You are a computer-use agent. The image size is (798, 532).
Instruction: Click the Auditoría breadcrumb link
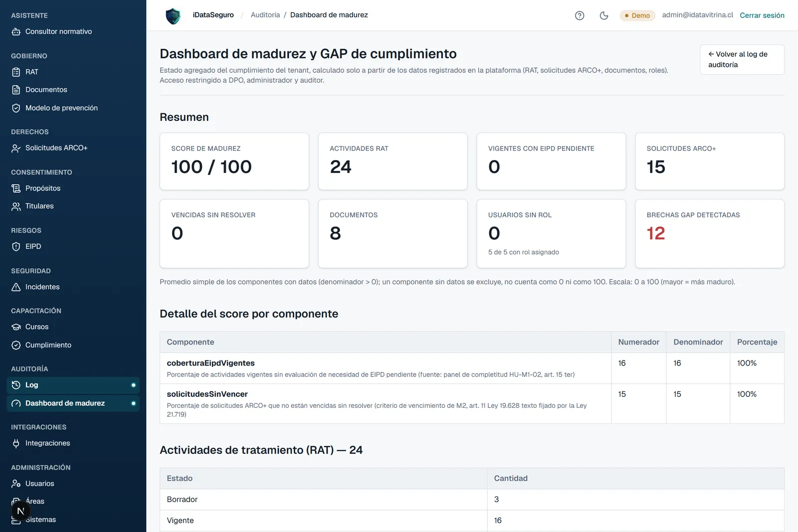tap(265, 15)
